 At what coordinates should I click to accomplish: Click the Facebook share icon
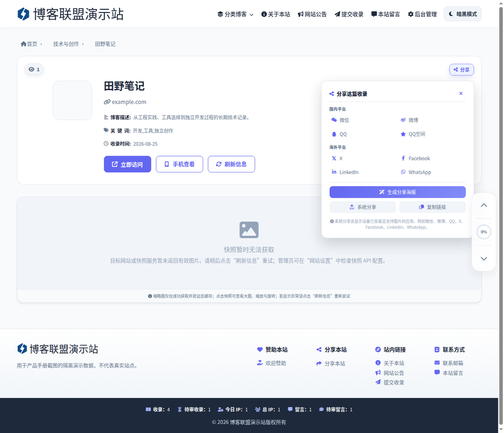403,158
